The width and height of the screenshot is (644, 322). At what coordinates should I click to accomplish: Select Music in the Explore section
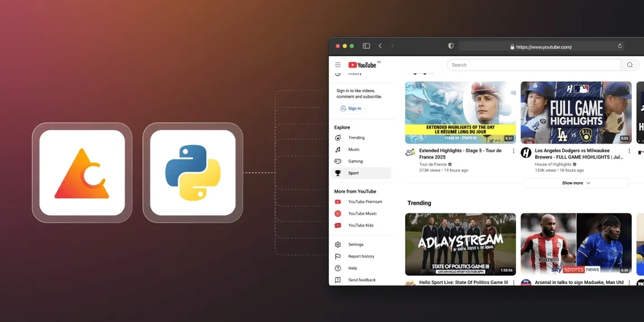[x=354, y=149]
